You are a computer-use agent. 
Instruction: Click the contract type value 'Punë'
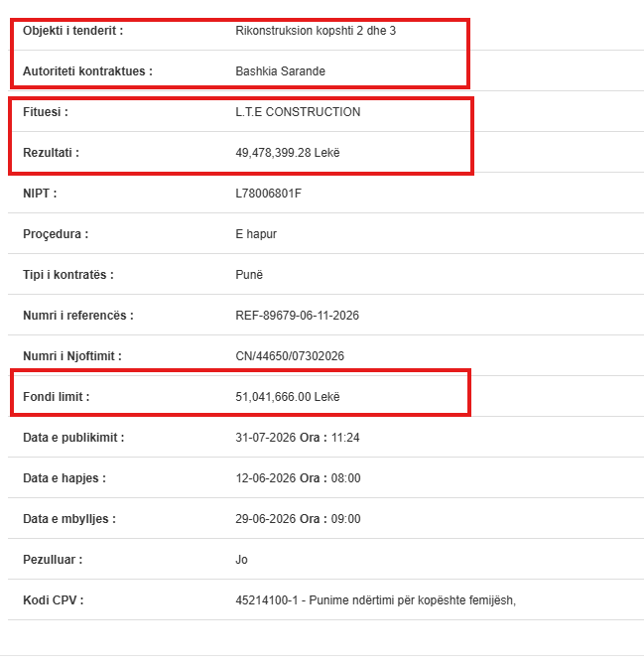pos(249,275)
